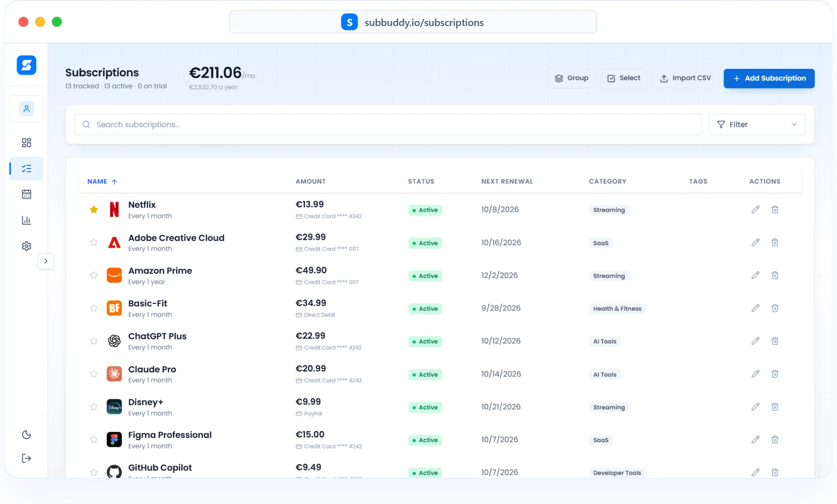The width and height of the screenshot is (837, 504).
Task: Favorite Adobe Creative Cloud with star
Action: coord(94,243)
